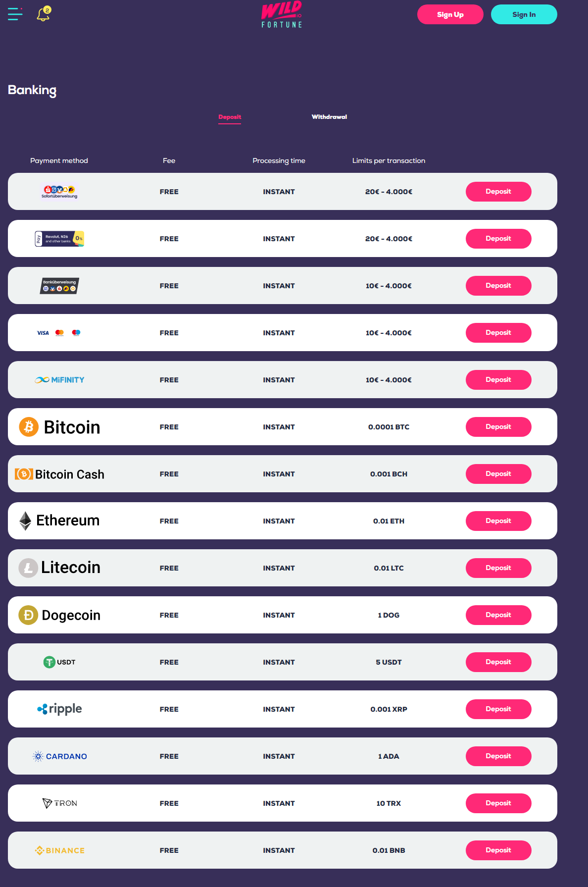This screenshot has height=887, width=588.
Task: Click the Litecoin coin icon
Action: tap(28, 568)
